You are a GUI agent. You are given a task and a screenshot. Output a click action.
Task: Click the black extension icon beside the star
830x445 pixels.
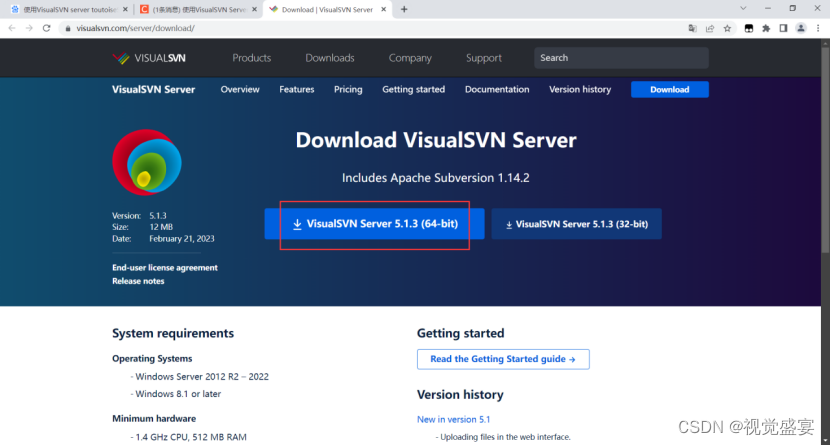[748, 29]
